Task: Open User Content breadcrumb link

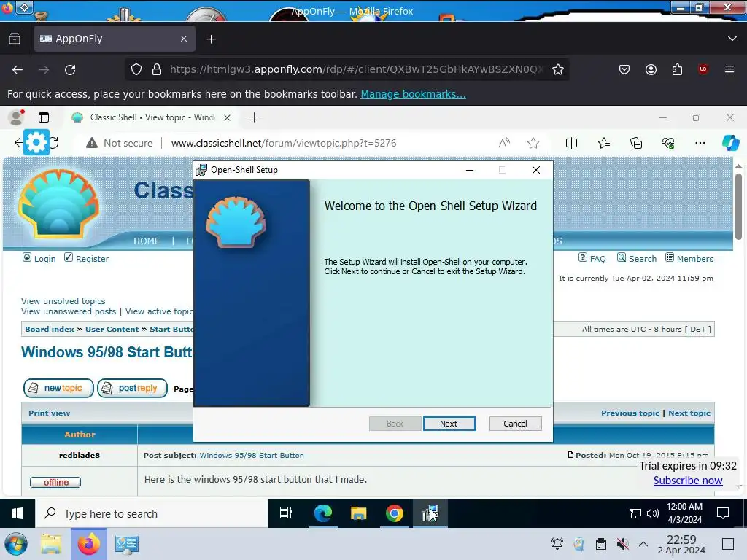Action: [112, 329]
